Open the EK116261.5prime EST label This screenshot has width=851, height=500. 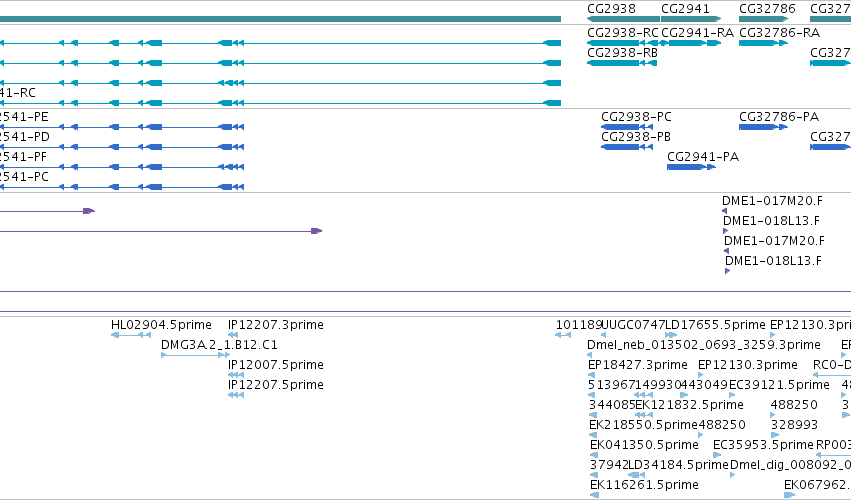tap(644, 485)
